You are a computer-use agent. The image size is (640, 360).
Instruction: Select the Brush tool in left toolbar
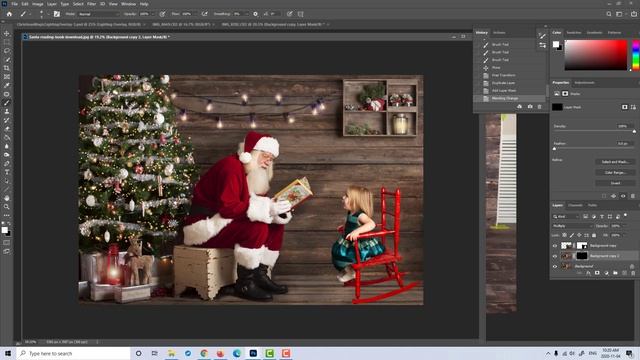[7, 103]
